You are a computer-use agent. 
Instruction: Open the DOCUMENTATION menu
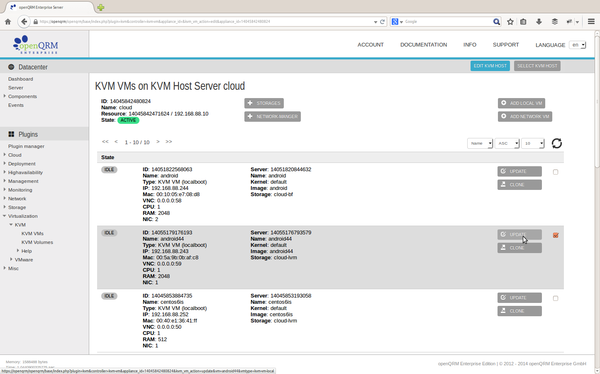tap(424, 45)
